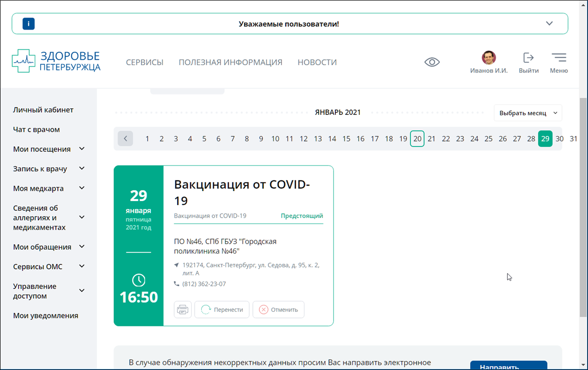Image resolution: width=588 pixels, height=370 pixels.
Task: Click the address location arrow icon
Action: (x=177, y=265)
